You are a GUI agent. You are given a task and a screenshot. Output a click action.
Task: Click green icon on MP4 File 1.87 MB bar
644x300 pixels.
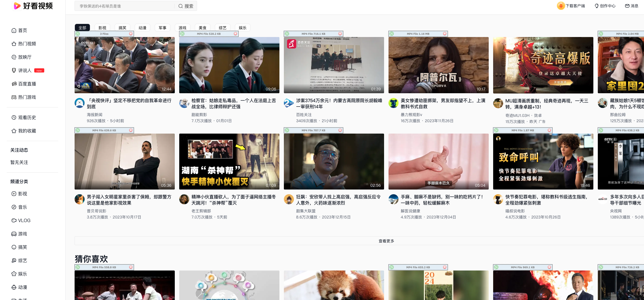(496, 130)
